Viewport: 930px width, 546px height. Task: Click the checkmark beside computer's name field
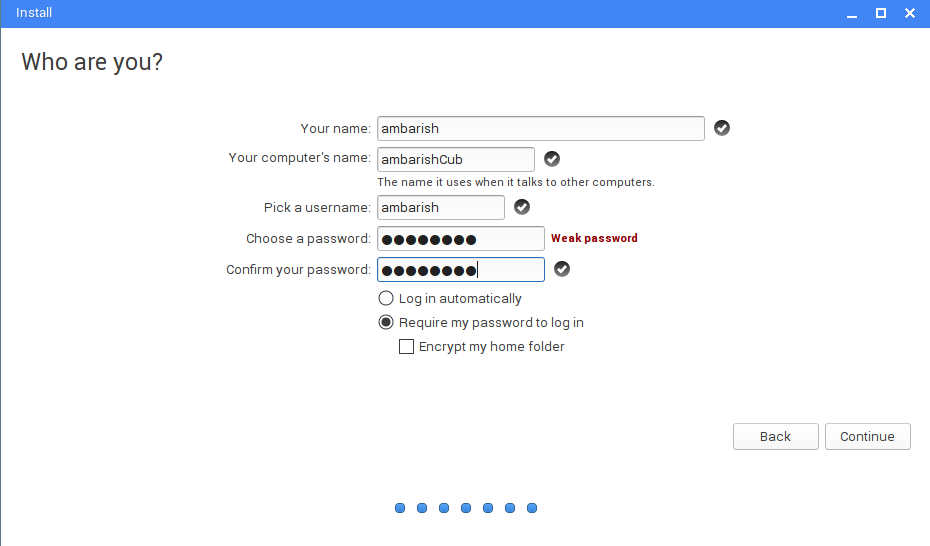click(552, 159)
